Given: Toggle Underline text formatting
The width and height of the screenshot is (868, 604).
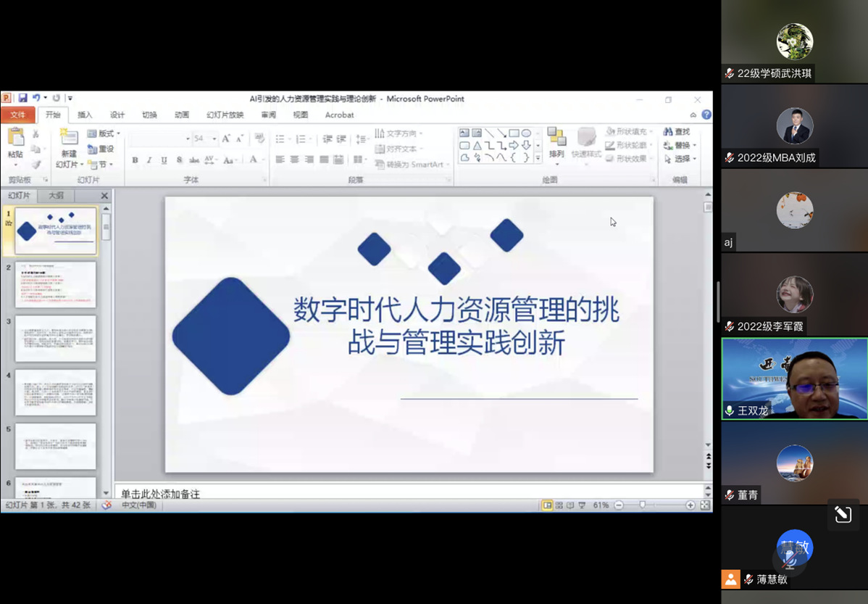Looking at the screenshot, I should [x=164, y=160].
